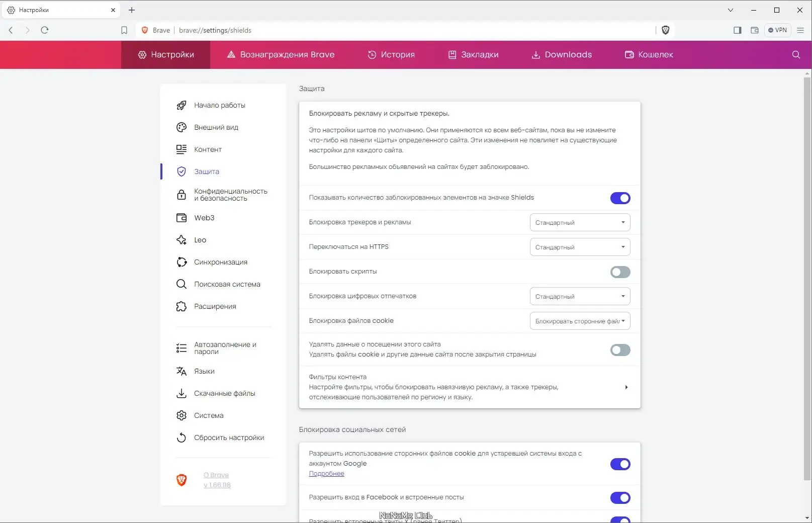Viewport: 812px width, 523px height.
Task: Switch to the Кошелек menu item
Action: (649, 54)
